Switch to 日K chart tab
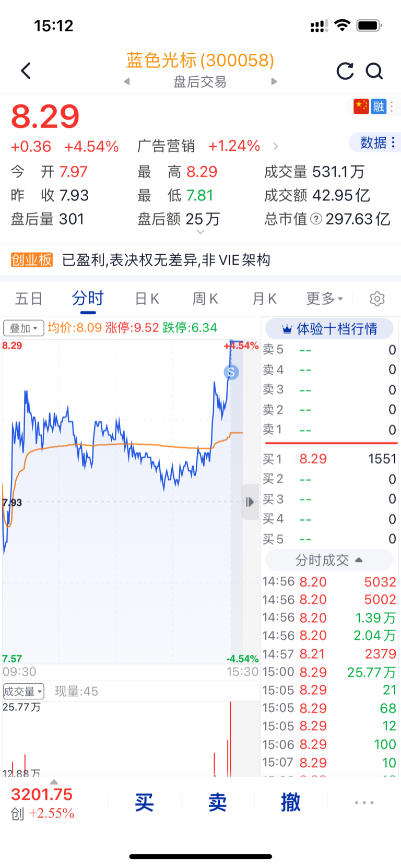 click(x=147, y=299)
